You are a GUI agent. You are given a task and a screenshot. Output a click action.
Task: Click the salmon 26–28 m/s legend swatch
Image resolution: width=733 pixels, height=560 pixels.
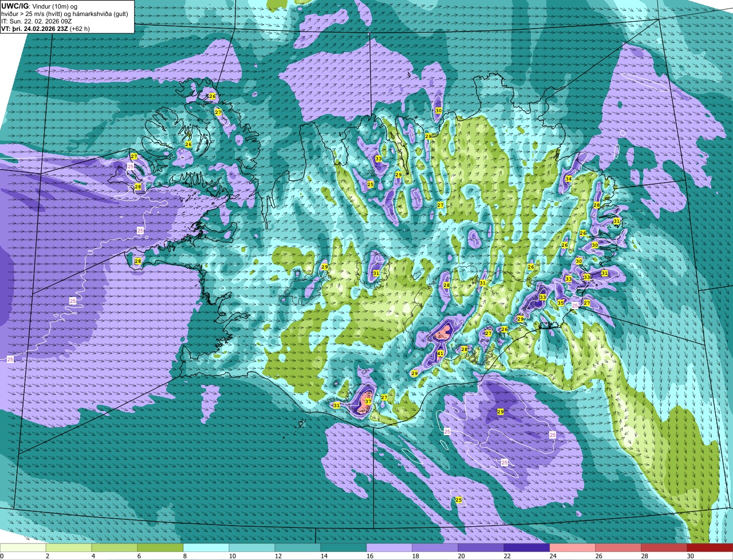[x=618, y=547]
